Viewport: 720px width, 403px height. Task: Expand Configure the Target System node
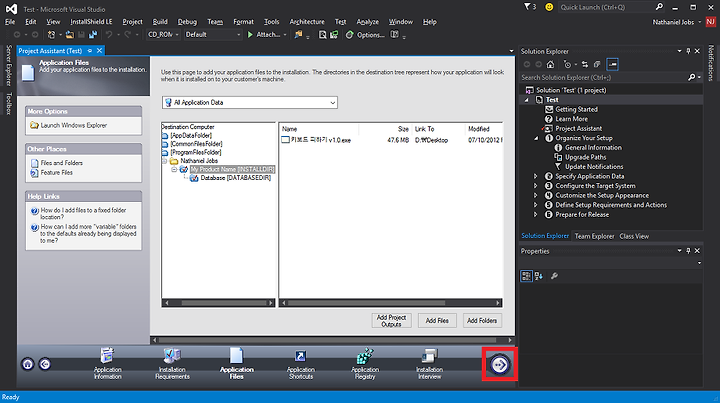pos(535,186)
